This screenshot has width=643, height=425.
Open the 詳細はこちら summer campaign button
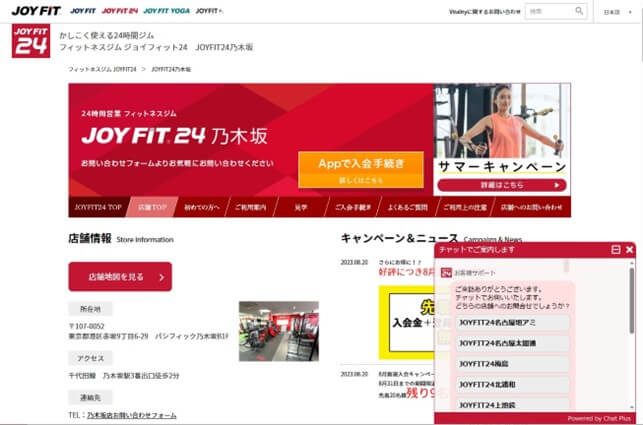[502, 185]
